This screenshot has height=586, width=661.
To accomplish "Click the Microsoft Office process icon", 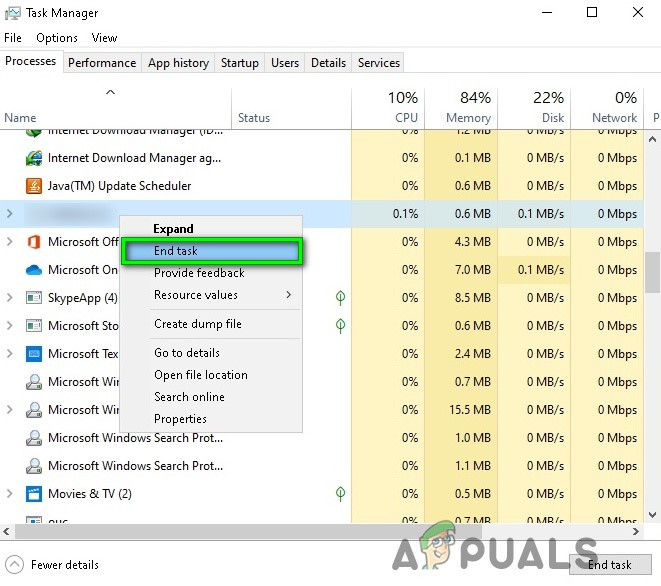I will pyautogui.click(x=33, y=242).
